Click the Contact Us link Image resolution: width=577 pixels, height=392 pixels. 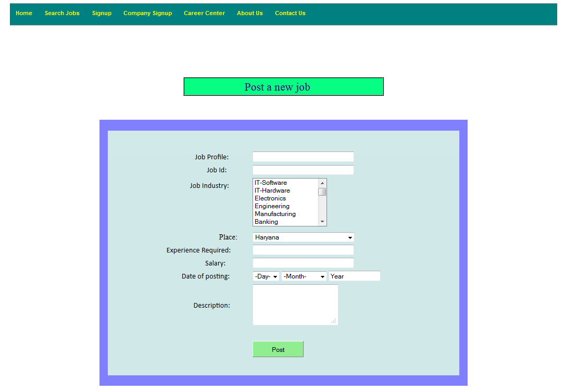[x=290, y=13]
